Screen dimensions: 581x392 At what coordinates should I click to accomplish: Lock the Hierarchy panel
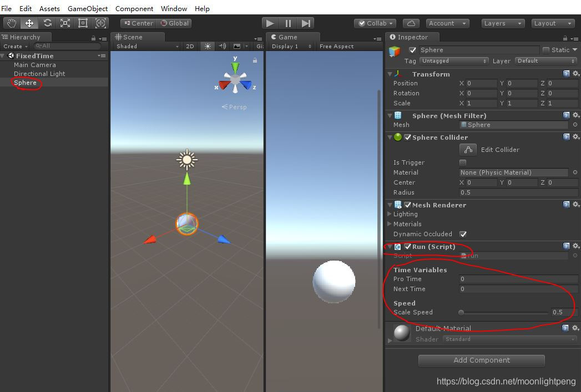pos(93,38)
